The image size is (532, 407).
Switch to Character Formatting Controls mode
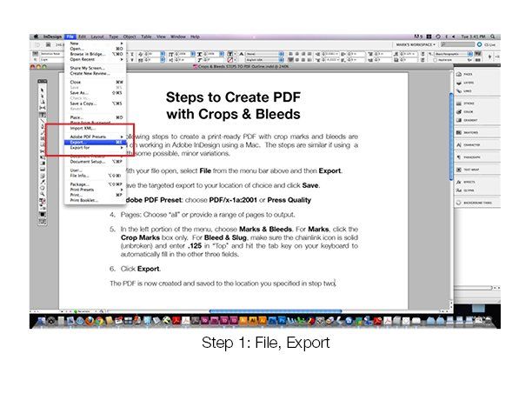pyautogui.click(x=36, y=54)
